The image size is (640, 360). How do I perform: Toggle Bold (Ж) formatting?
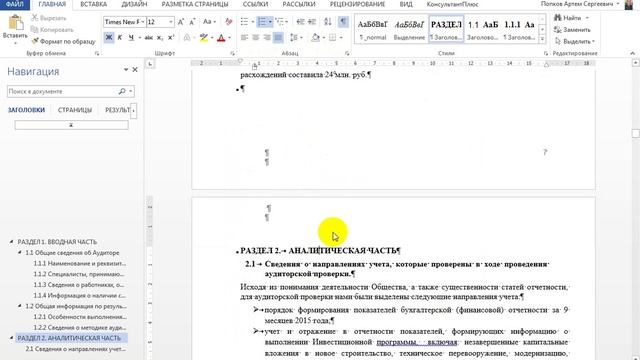[x=109, y=38]
